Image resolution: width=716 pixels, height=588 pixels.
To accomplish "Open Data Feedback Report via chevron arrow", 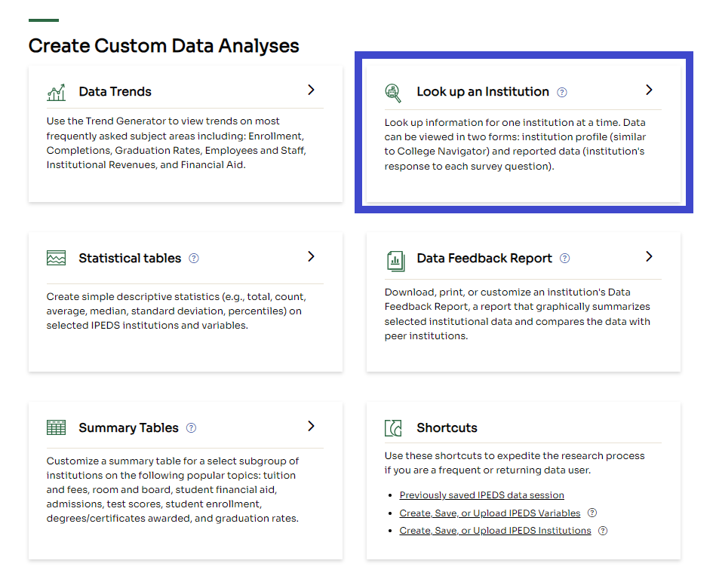I will (649, 256).
